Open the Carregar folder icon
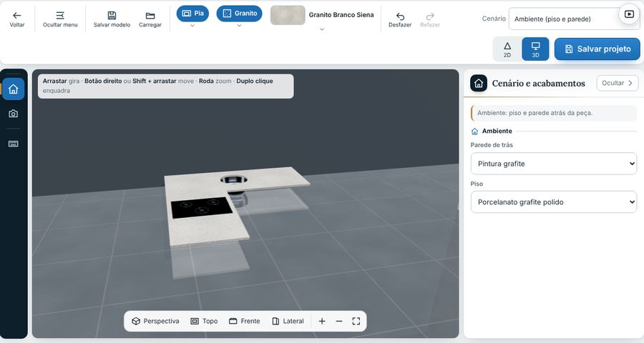Viewport: 644px width, 343px height. click(x=150, y=19)
